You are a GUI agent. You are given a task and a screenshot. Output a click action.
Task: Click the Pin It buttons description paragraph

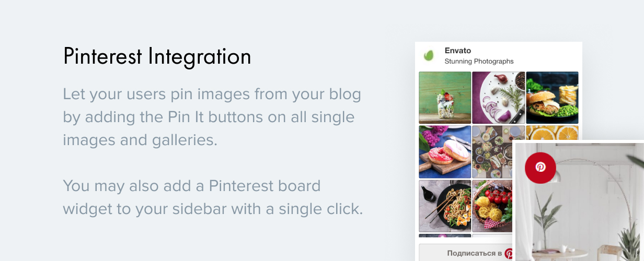click(212, 117)
